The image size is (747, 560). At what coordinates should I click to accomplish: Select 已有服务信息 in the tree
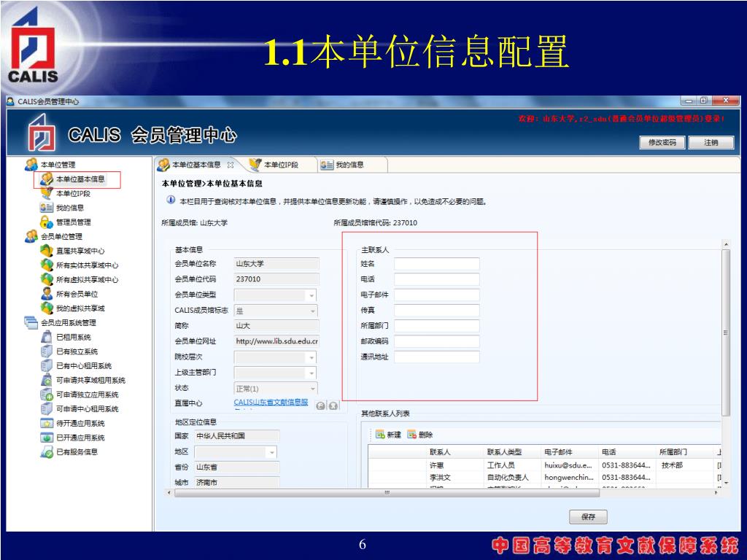[x=77, y=451]
